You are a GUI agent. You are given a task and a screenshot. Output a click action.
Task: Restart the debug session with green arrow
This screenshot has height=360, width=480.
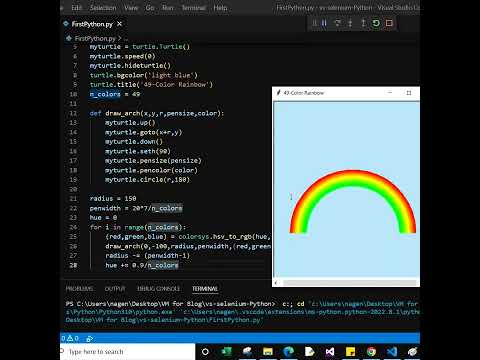376,23
